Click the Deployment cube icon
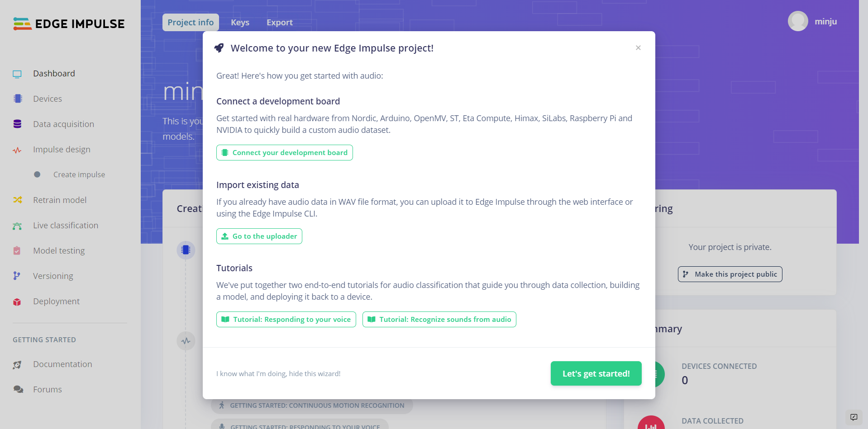Viewport: 868px width, 429px height. (x=17, y=302)
